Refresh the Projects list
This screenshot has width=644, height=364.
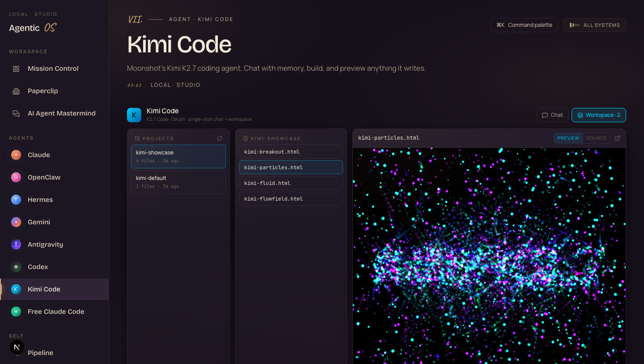[x=220, y=138]
